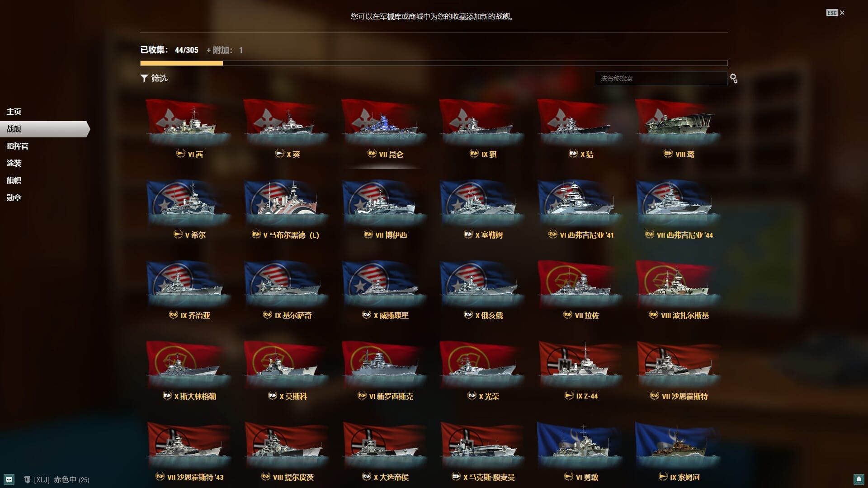The width and height of the screenshot is (868, 488).
Task: Open the 主页 home menu item
Action: coord(14,112)
